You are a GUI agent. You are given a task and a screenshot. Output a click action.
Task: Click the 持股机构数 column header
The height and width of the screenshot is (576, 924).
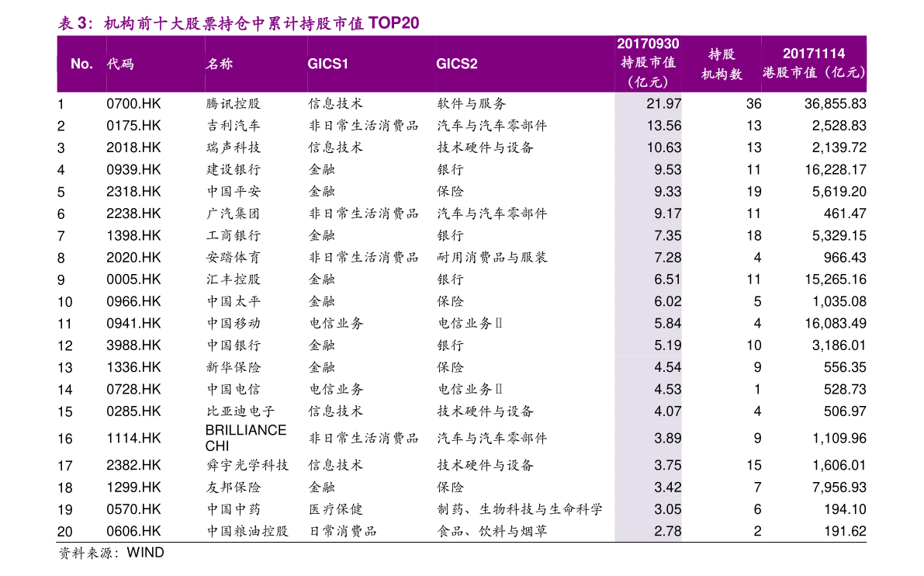(722, 64)
